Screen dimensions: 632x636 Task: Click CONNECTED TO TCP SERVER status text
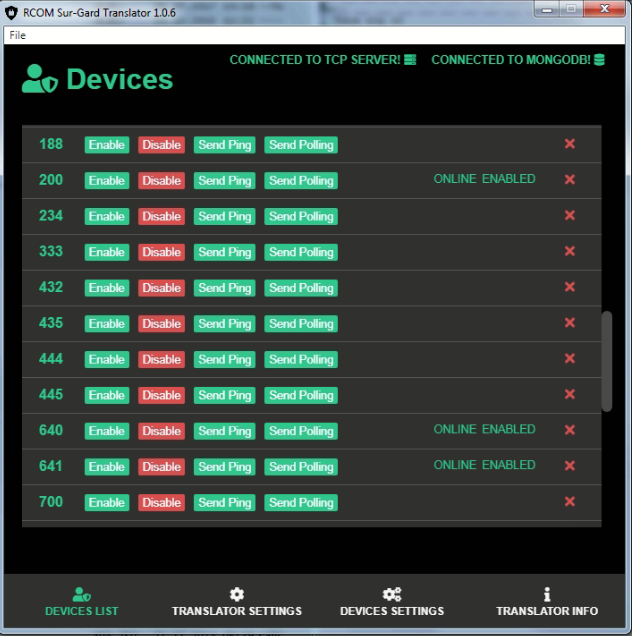coord(315,60)
